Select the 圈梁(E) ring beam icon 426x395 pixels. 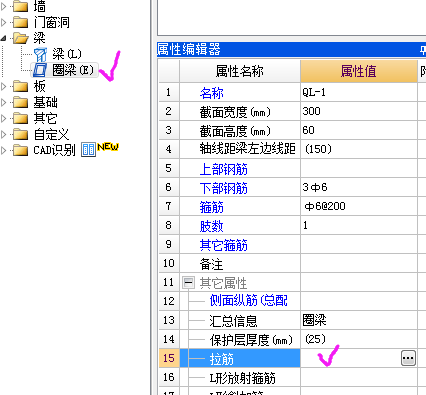pos(40,70)
